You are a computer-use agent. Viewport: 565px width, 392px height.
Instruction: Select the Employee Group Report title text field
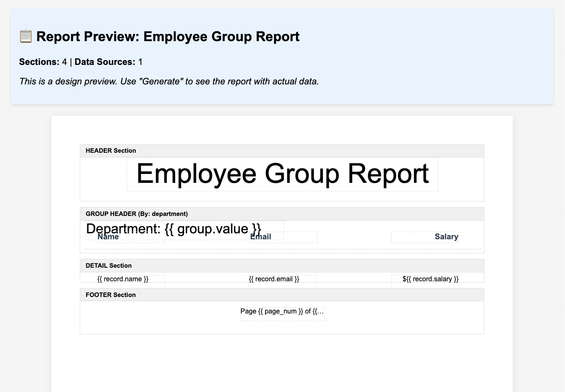(x=282, y=174)
